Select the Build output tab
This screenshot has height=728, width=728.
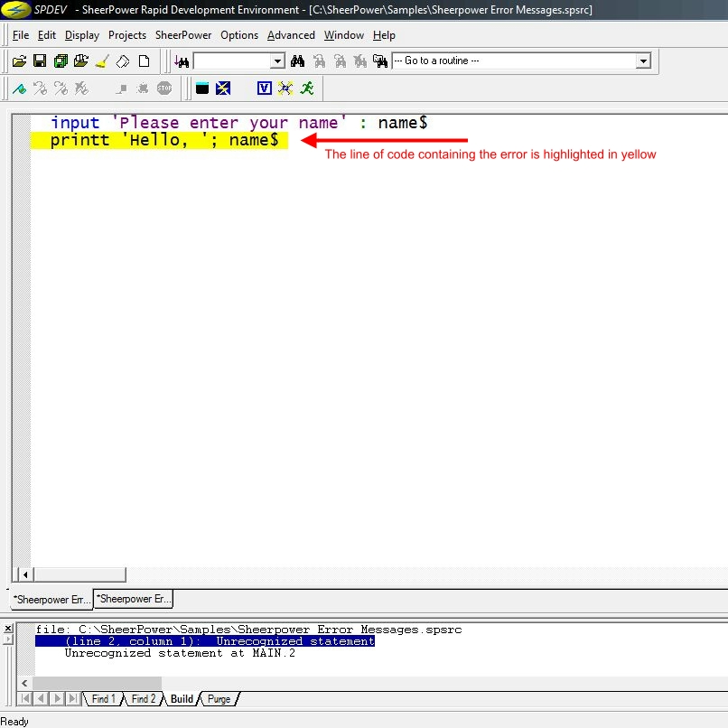tap(182, 699)
